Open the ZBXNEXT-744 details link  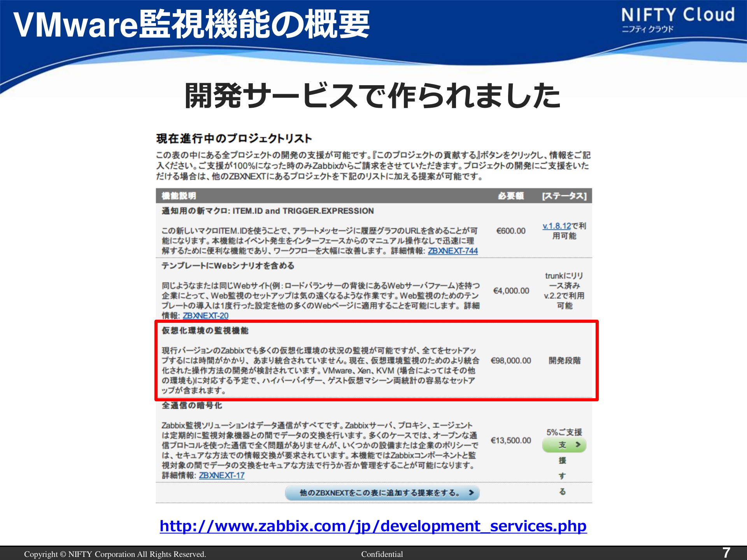pyautogui.click(x=453, y=251)
